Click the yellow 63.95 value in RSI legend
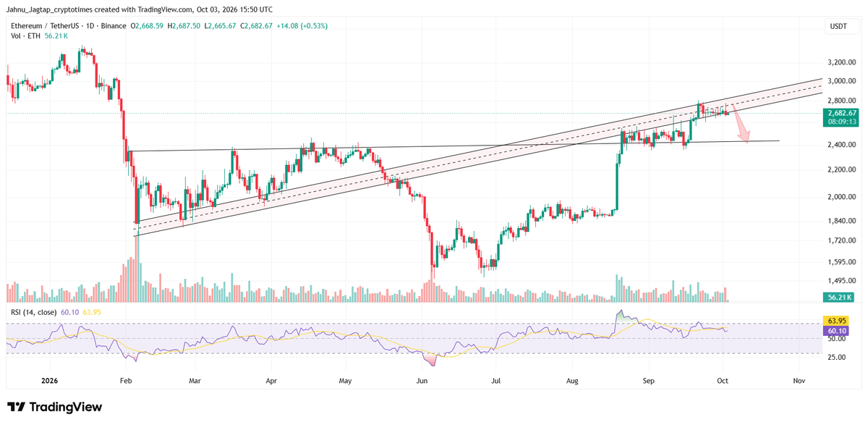This screenshot has height=425, width=868. (91, 312)
